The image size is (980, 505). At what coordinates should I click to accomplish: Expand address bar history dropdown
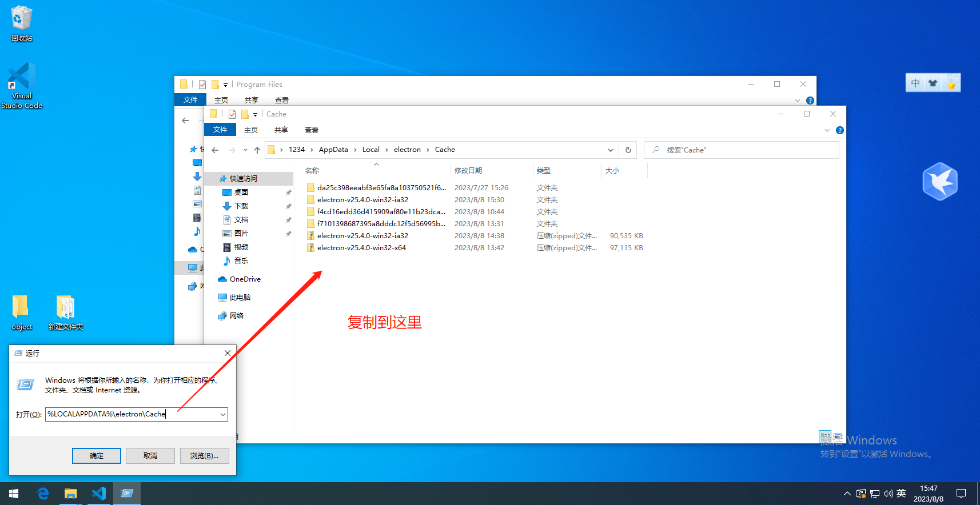click(610, 150)
